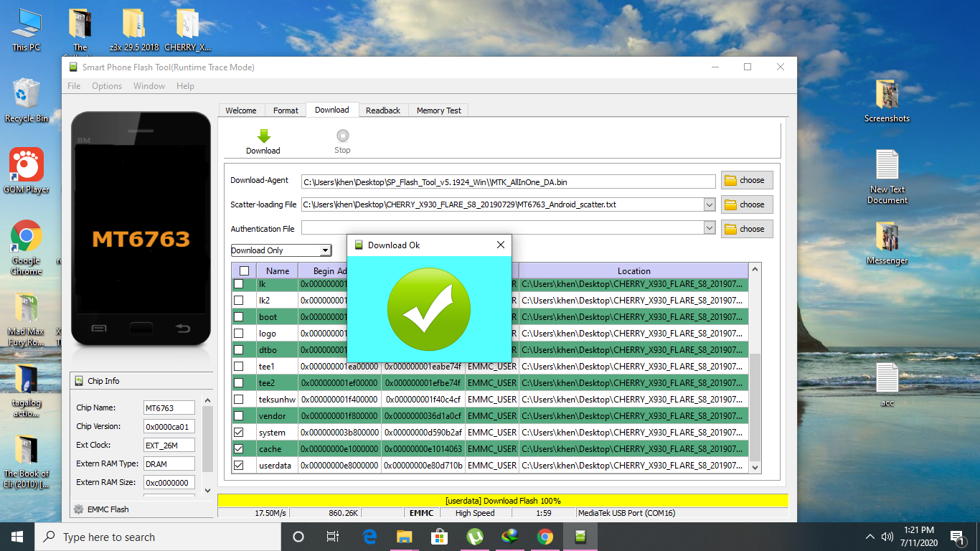The height and width of the screenshot is (551, 980).
Task: Check the lk2 partition checkbox
Action: pos(239,300)
